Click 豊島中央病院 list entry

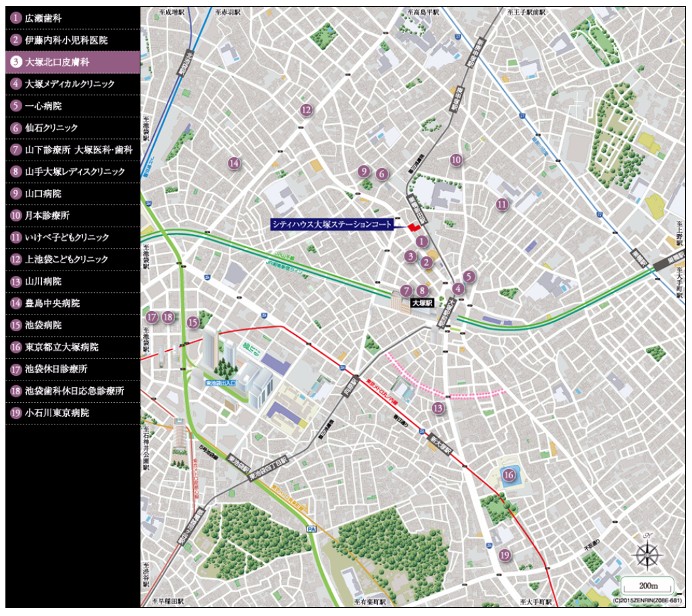73,304
